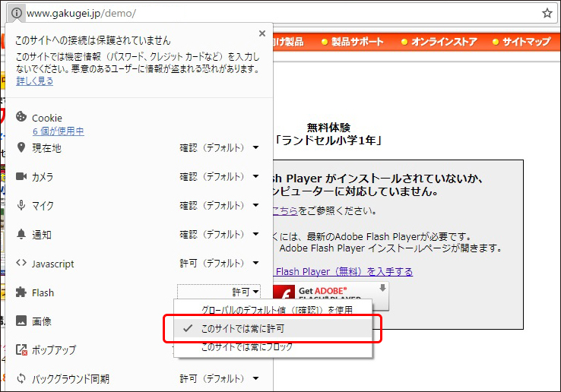Click the こちら link in Flash notice
This screenshot has width=561, height=392.
point(285,210)
